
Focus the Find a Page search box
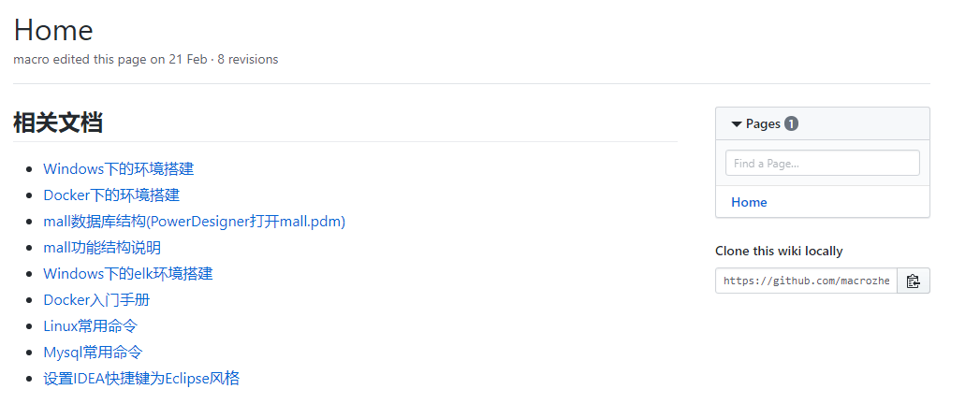click(822, 163)
